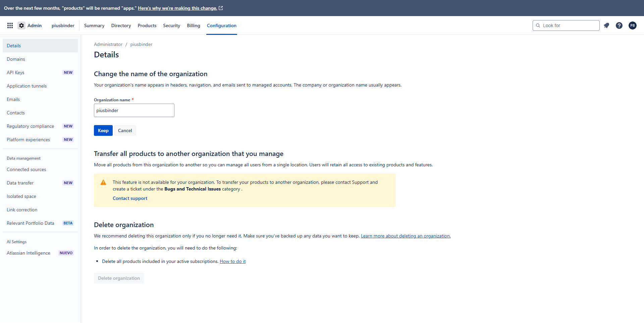
Task: Open Connected sources in the sidebar
Action: [x=40, y=169]
